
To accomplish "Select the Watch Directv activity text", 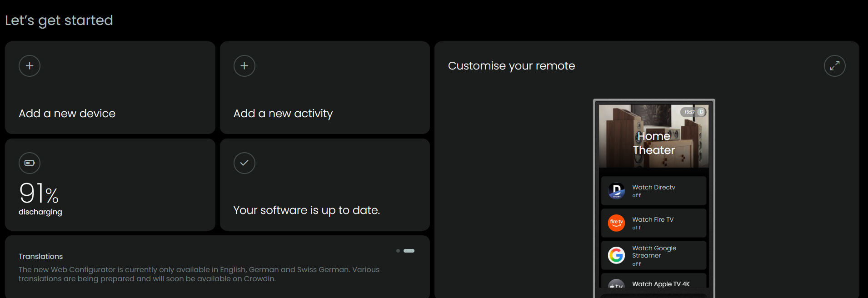I will pos(653,187).
